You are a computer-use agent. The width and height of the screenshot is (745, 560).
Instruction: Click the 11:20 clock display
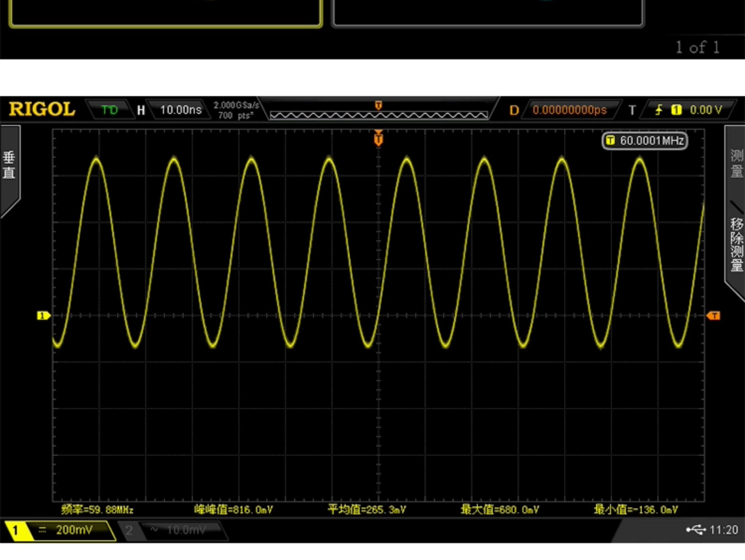(x=724, y=530)
